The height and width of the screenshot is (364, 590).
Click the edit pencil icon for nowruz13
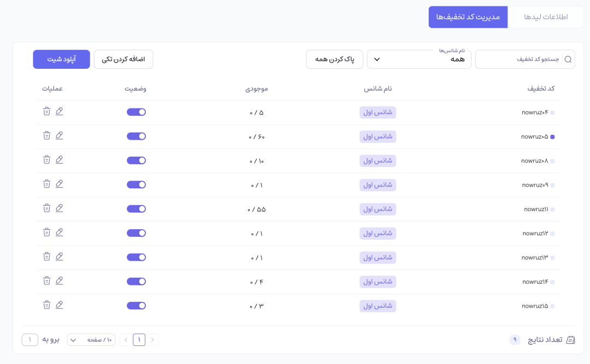pyautogui.click(x=60, y=256)
